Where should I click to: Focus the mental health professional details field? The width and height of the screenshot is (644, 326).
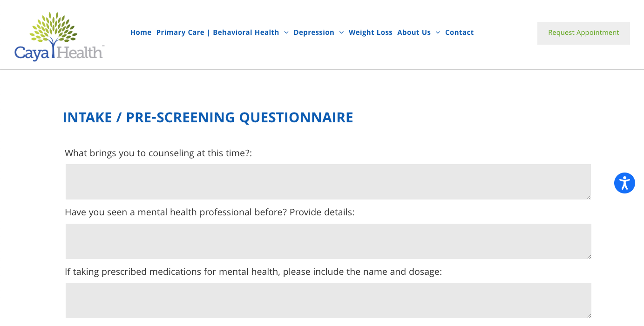(328, 241)
